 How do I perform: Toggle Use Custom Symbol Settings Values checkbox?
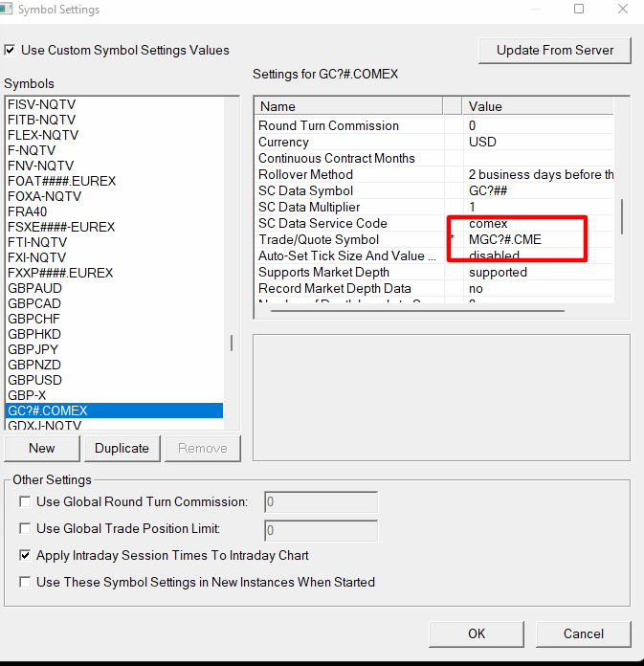pyautogui.click(x=11, y=50)
